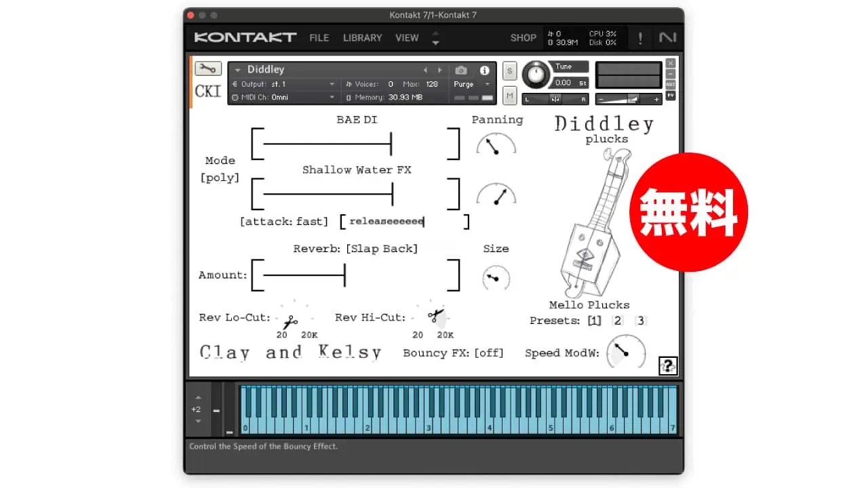Click the Tune knob
Screen dimensions: 868x488
point(536,75)
